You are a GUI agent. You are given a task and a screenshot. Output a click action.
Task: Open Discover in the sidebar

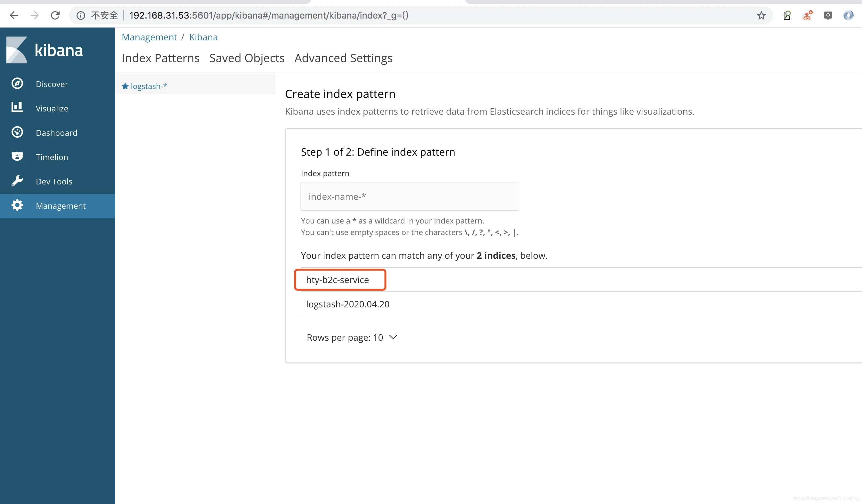click(57, 84)
